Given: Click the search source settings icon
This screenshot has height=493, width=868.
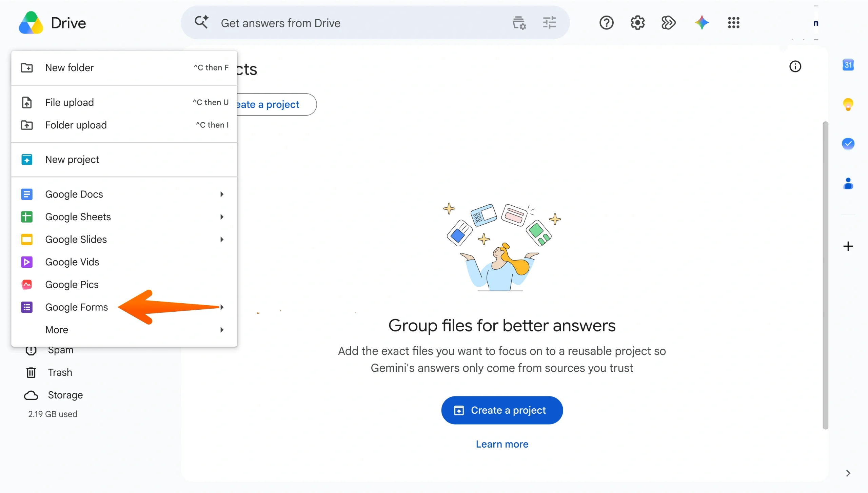Looking at the screenshot, I should [x=519, y=23].
